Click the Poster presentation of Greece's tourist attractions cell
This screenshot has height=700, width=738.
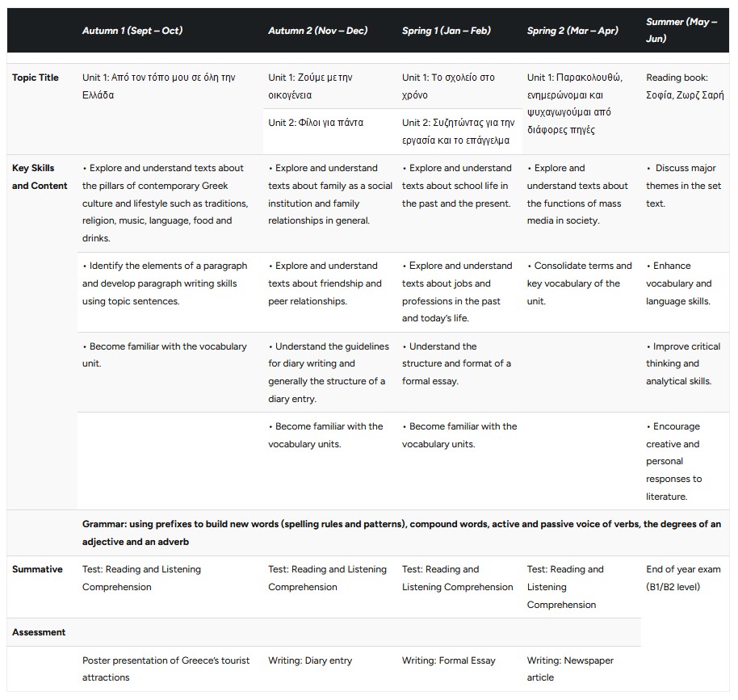[x=166, y=669]
